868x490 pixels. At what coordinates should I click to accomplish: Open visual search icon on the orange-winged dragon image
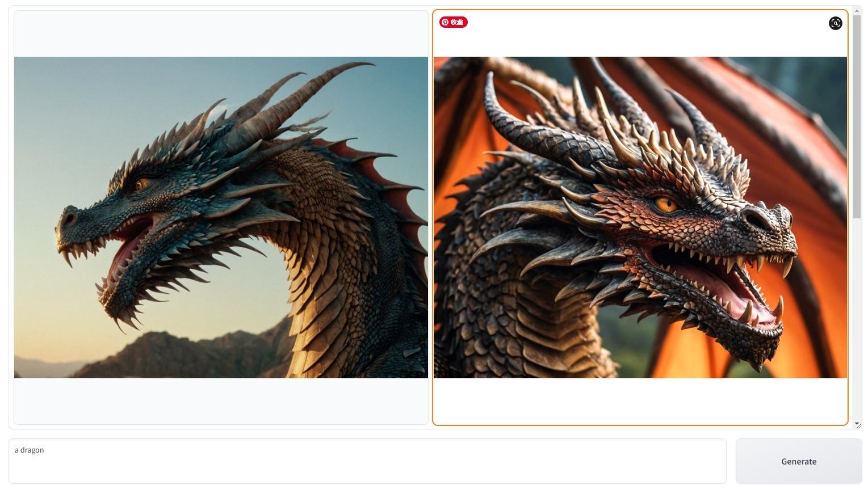[x=835, y=23]
